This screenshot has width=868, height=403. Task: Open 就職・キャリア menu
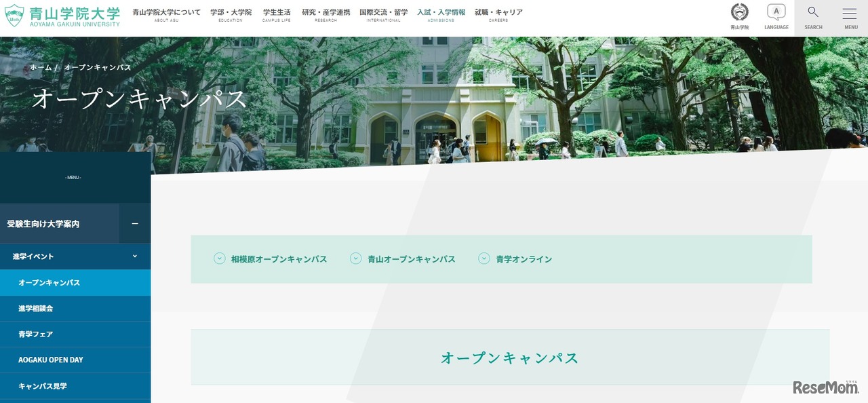(x=498, y=15)
